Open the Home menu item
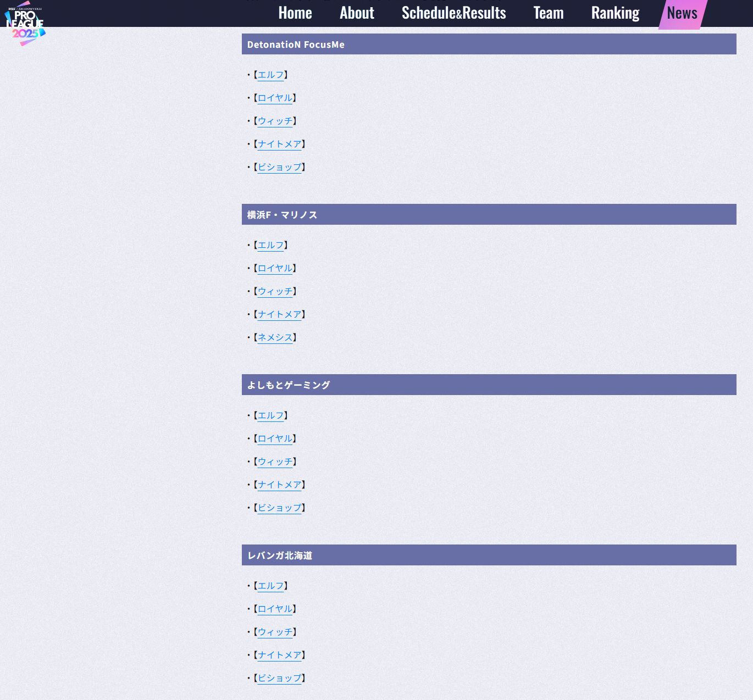This screenshot has width=753, height=700. pos(295,13)
